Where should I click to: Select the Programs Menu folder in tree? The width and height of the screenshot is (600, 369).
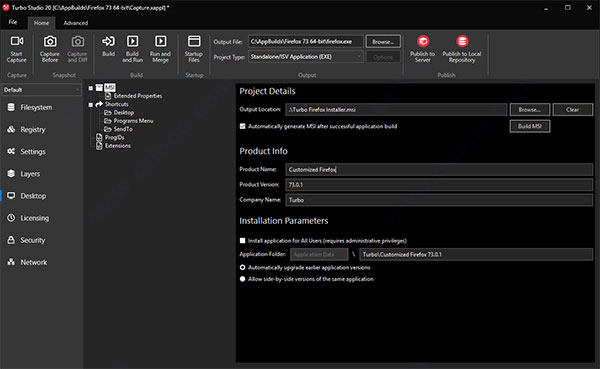click(133, 121)
